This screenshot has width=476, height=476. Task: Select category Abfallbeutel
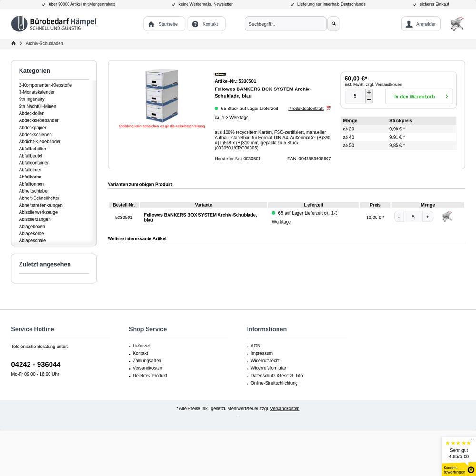pyautogui.click(x=30, y=156)
